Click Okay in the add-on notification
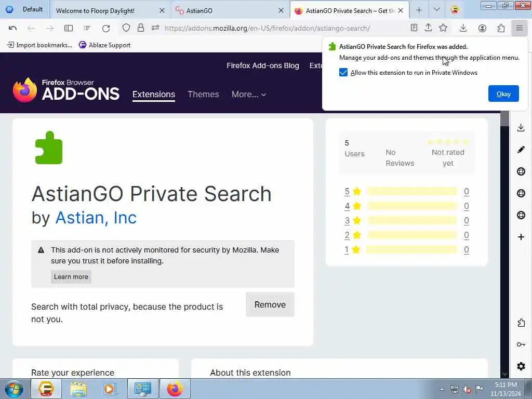 503,94
